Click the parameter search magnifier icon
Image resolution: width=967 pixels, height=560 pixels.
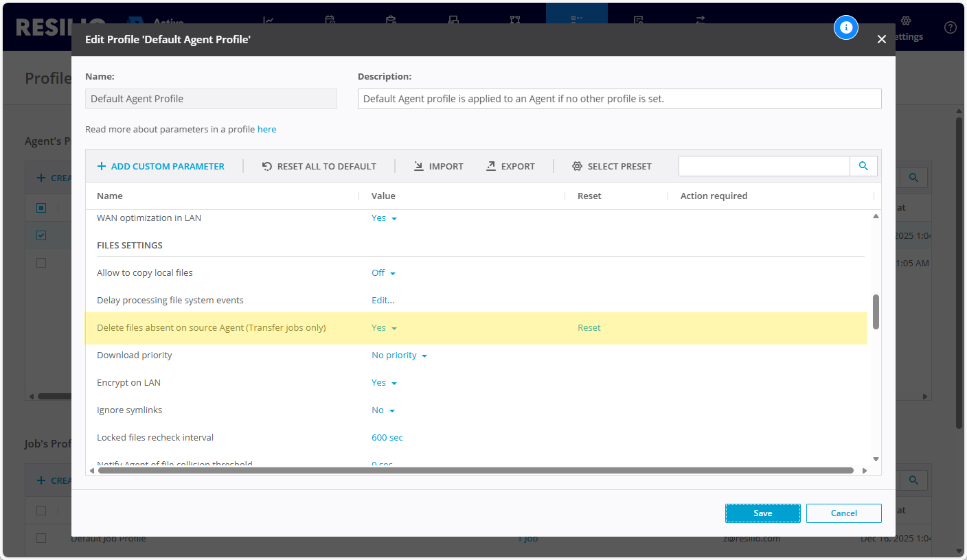pyautogui.click(x=863, y=166)
